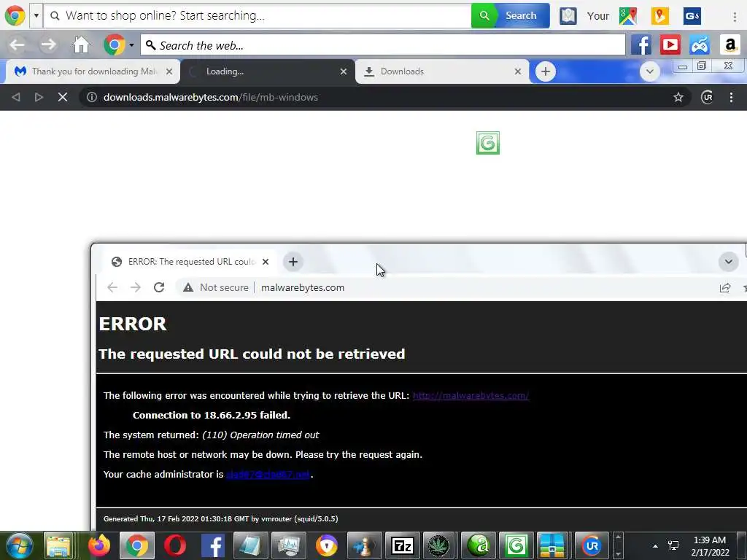This screenshot has height=560, width=747.
Task: Open dropdown arrow beside top Chrome logo
Action: pyautogui.click(x=36, y=16)
